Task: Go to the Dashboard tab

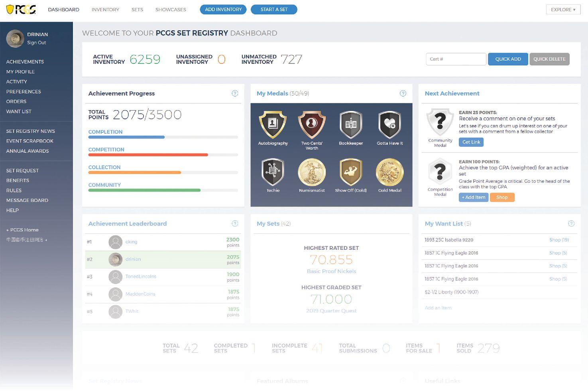Action: 63,10
